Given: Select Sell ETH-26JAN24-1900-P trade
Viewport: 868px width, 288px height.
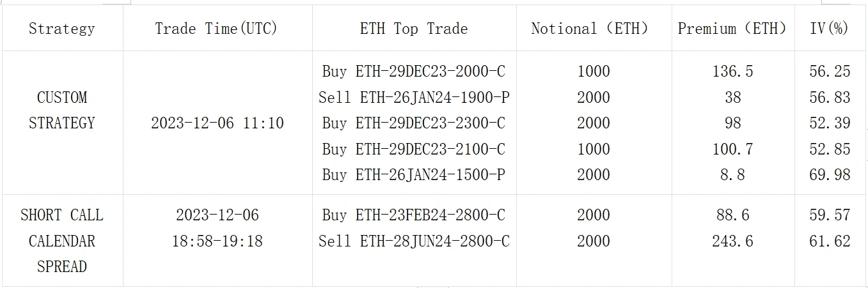Looking at the screenshot, I should [414, 98].
